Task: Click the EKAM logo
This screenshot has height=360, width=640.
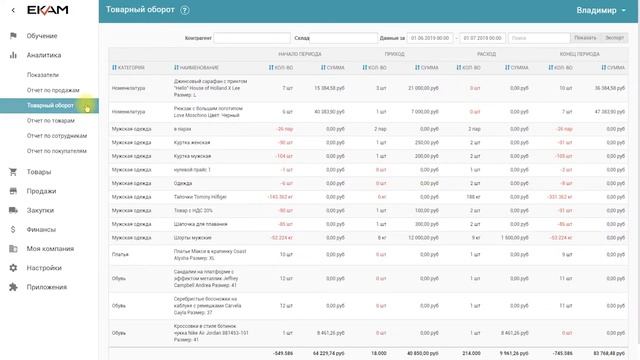Action: pos(47,10)
